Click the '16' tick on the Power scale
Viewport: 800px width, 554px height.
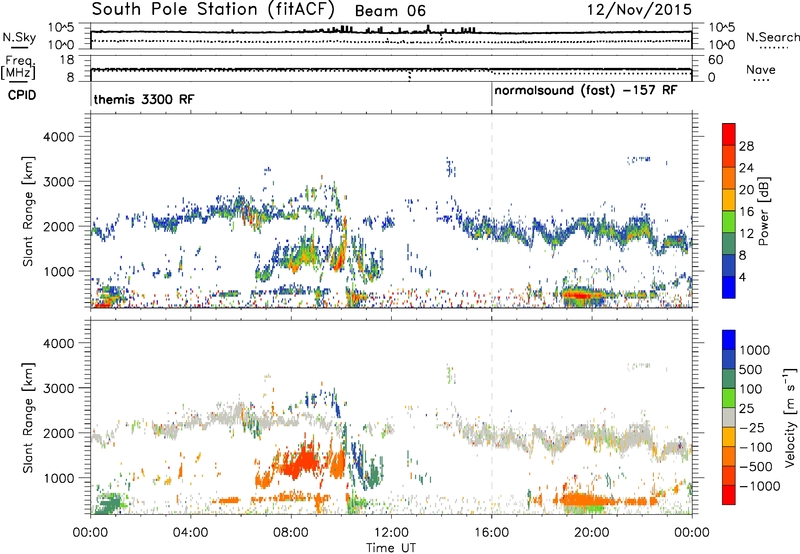click(x=746, y=212)
